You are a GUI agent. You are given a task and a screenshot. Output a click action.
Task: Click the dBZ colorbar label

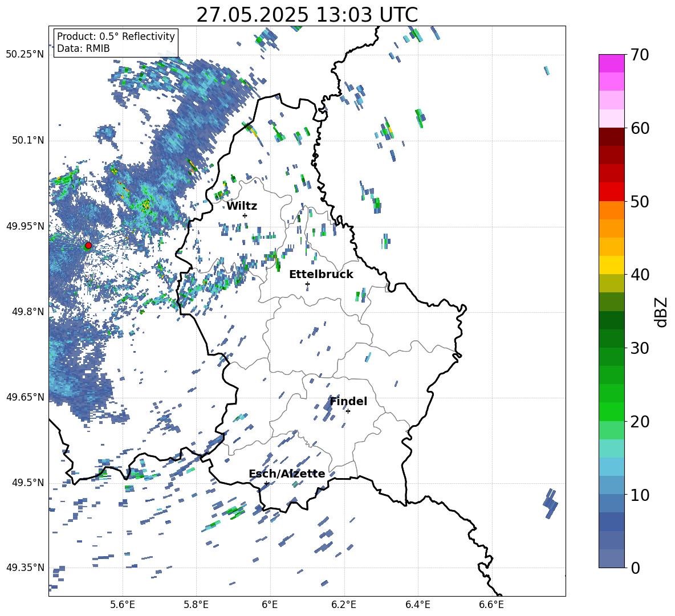[x=661, y=312]
